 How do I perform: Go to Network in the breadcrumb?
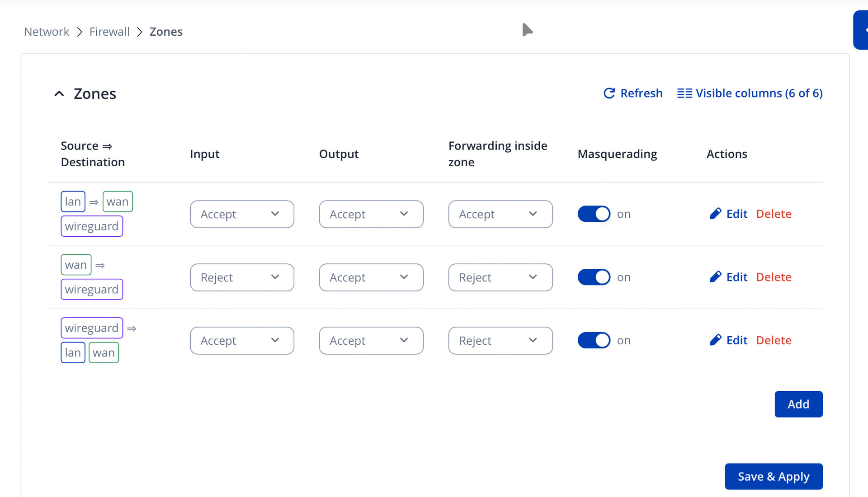[x=47, y=32]
